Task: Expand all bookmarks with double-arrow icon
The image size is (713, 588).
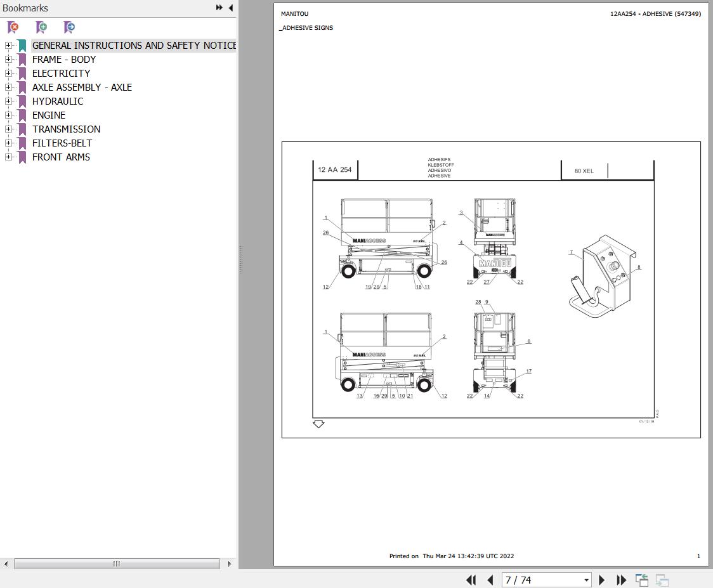Action: click(219, 8)
